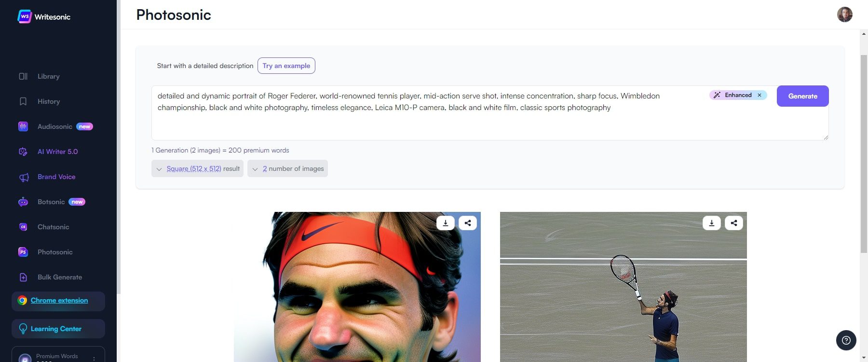The width and height of the screenshot is (868, 362).
Task: Open Audiosonic in the sidebar
Action: click(x=55, y=126)
